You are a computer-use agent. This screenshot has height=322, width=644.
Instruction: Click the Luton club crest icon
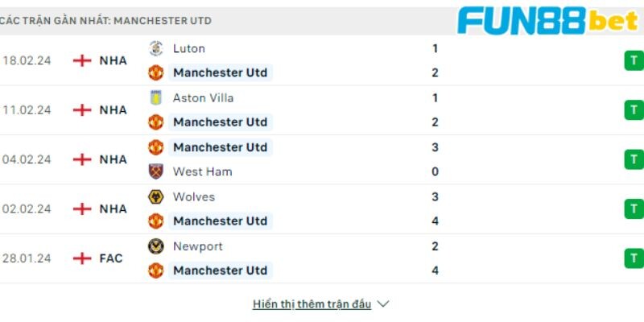click(x=155, y=48)
